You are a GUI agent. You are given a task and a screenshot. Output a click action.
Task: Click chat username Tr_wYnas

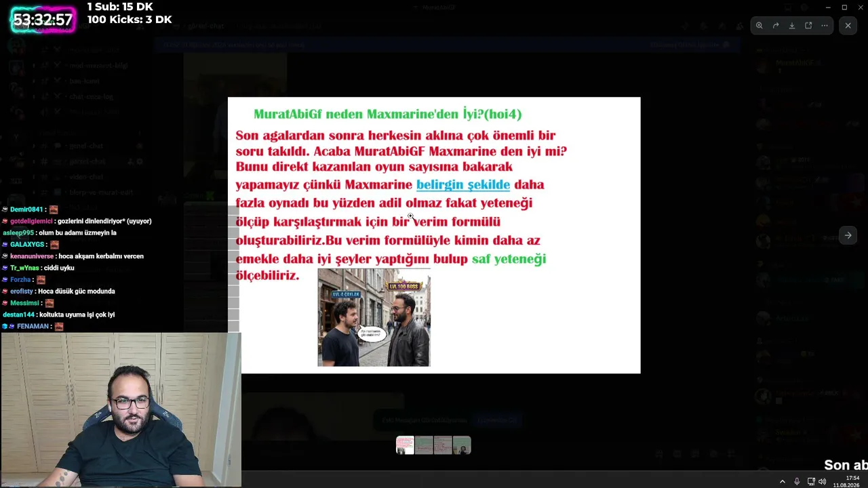pyautogui.click(x=24, y=268)
